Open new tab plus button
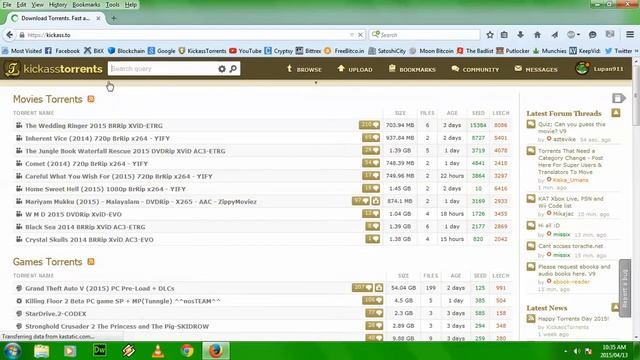This screenshot has height=360, width=640. 114,18
